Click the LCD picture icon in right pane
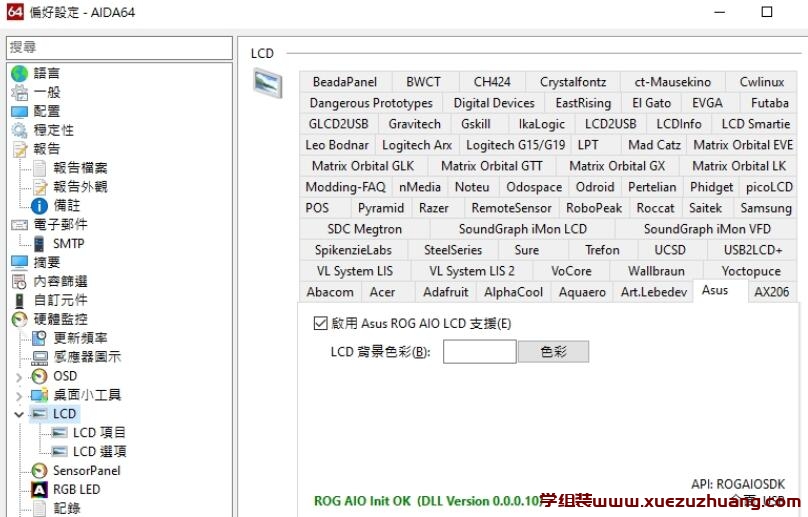The image size is (808, 517). (267, 83)
